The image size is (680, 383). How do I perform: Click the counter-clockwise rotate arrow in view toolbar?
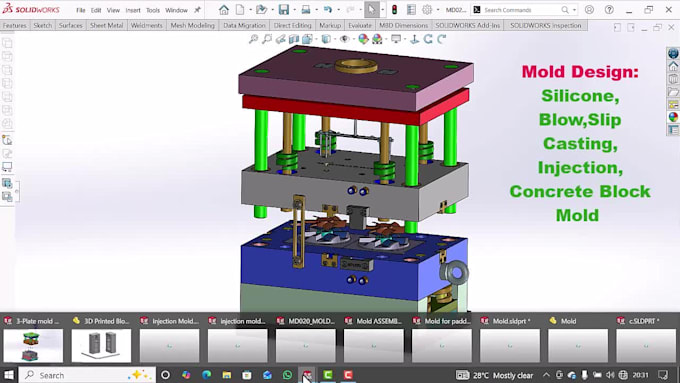coord(428,39)
